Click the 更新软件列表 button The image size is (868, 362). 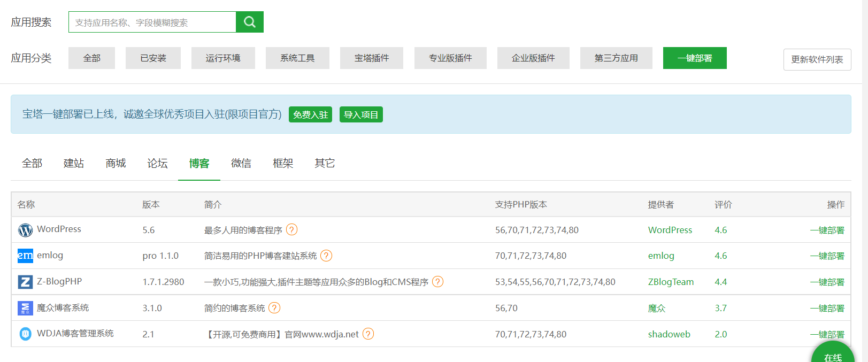817,59
